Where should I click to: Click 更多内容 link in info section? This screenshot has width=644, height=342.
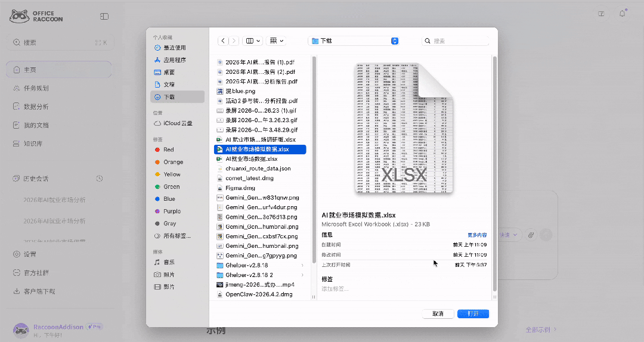click(x=477, y=235)
